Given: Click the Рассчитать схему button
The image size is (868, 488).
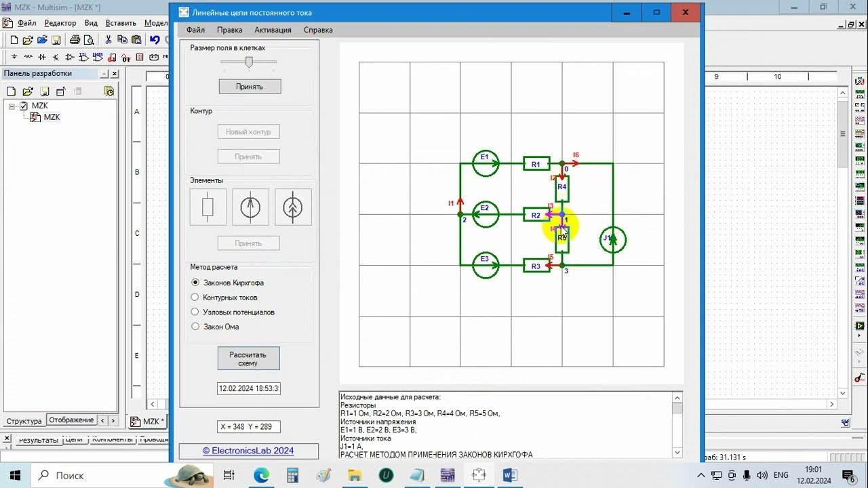Looking at the screenshot, I should [248, 359].
